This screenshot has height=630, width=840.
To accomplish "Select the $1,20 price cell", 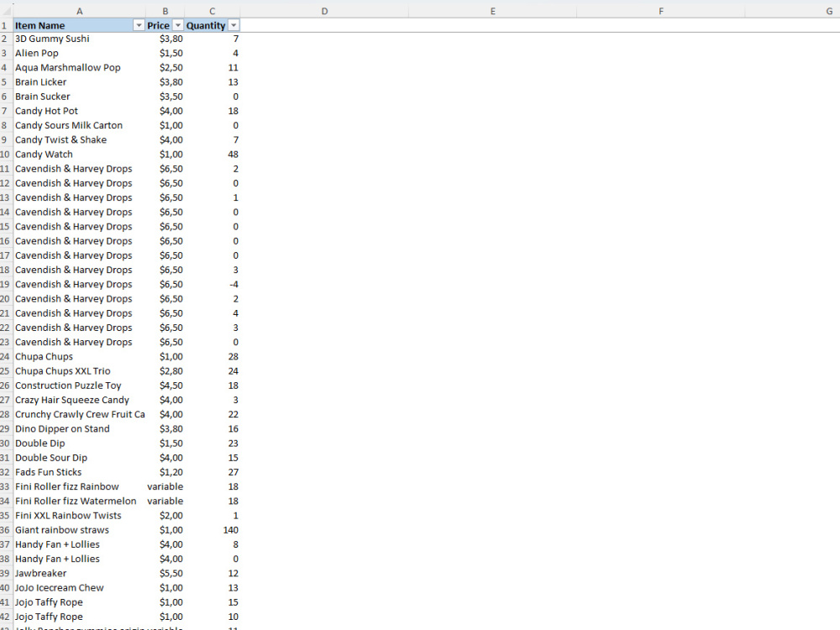I will pyautogui.click(x=165, y=472).
